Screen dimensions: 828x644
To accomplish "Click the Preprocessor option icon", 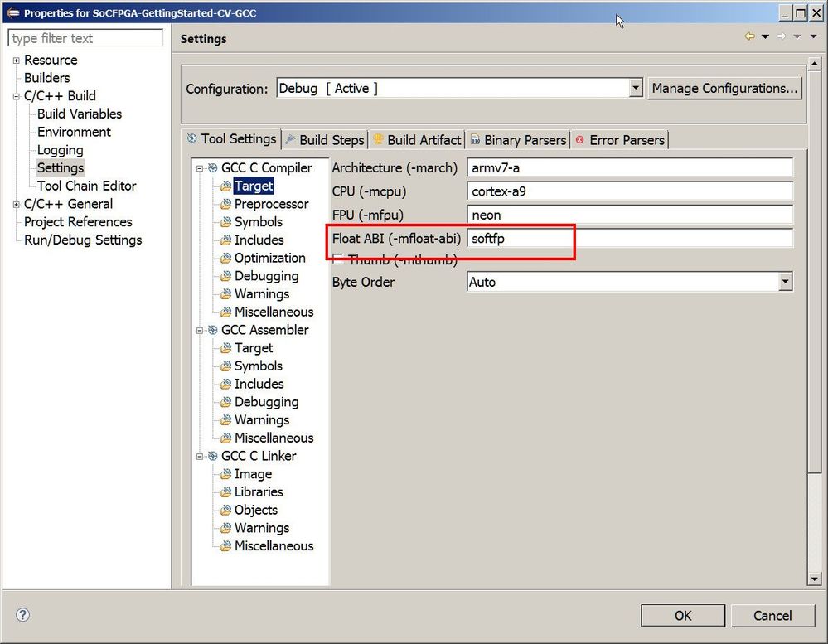I will (x=226, y=204).
